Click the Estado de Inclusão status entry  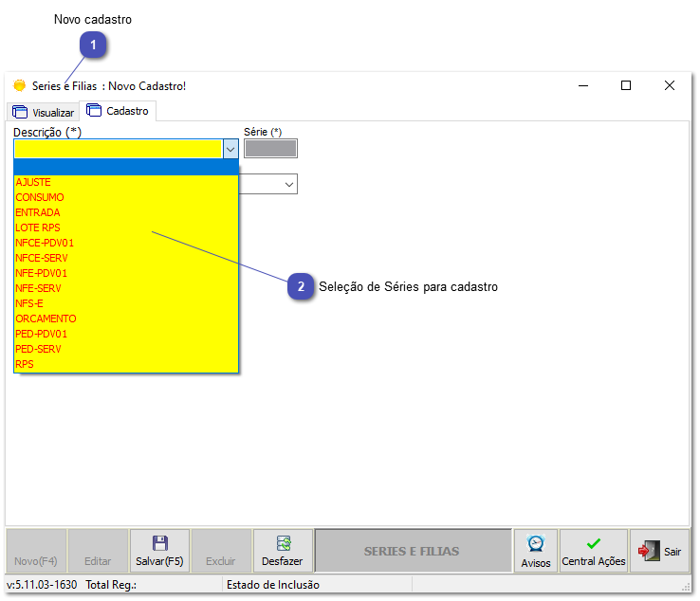[273, 585]
